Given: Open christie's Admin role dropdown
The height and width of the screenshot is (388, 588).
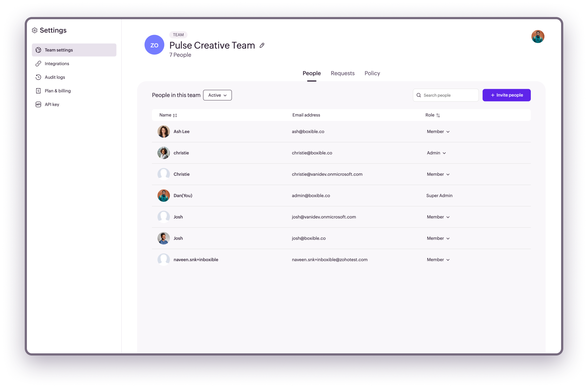Looking at the screenshot, I should pyautogui.click(x=436, y=153).
